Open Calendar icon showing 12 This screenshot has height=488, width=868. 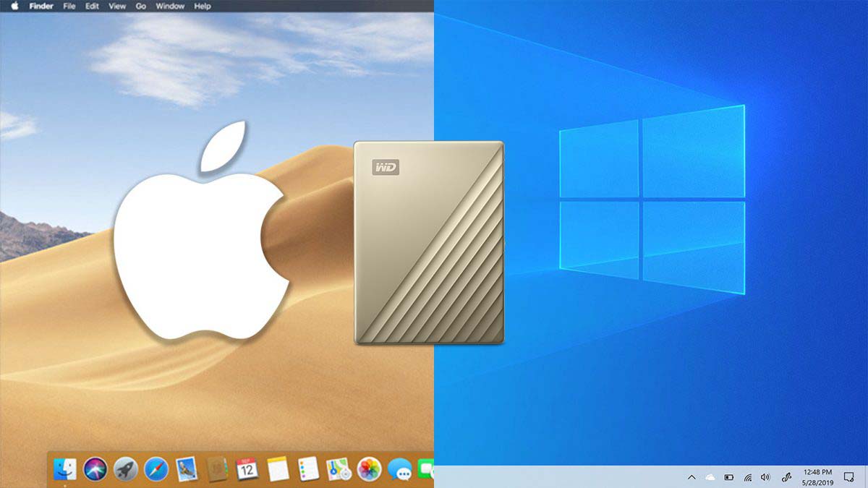[x=247, y=468]
